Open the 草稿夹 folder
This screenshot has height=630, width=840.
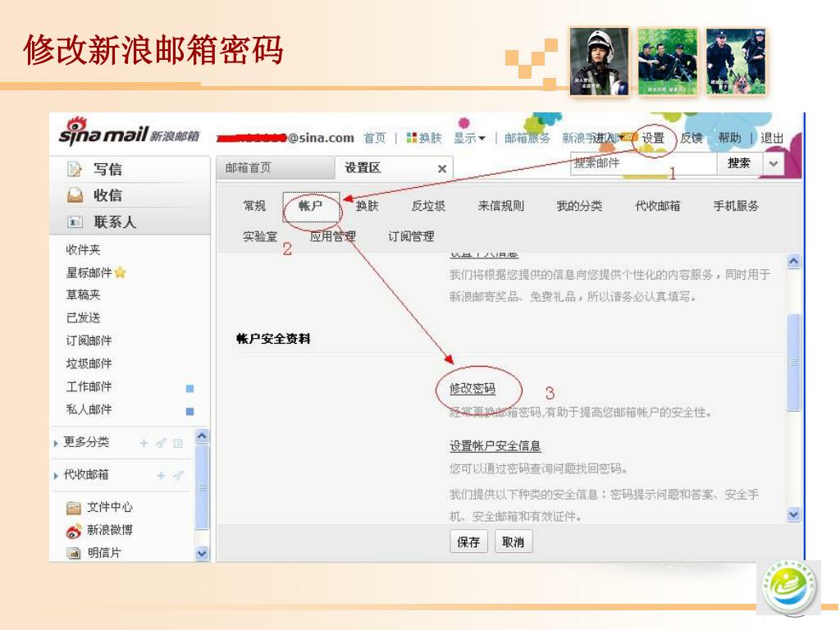(x=83, y=294)
